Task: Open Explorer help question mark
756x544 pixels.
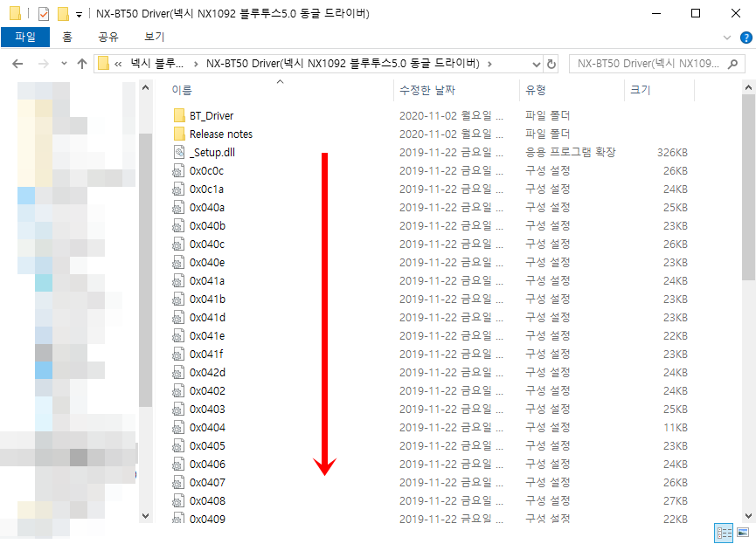Action: [x=746, y=37]
